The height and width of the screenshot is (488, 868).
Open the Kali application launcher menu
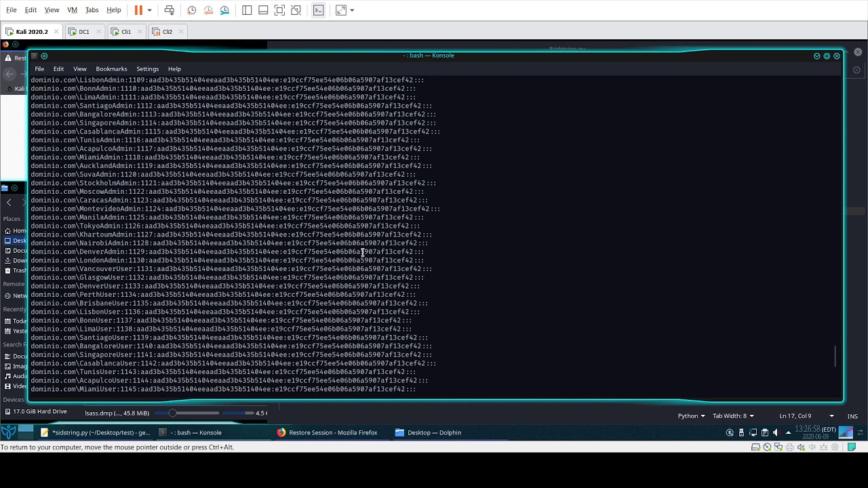(9, 432)
